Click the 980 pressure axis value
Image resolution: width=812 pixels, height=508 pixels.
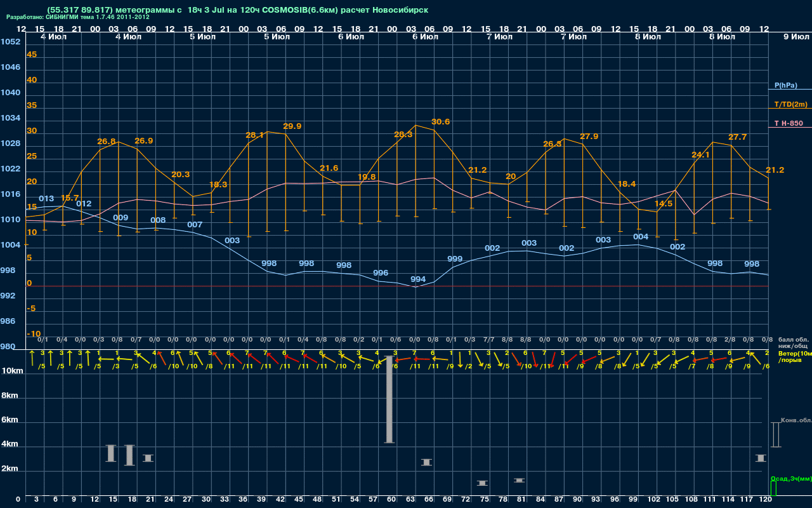(8, 346)
